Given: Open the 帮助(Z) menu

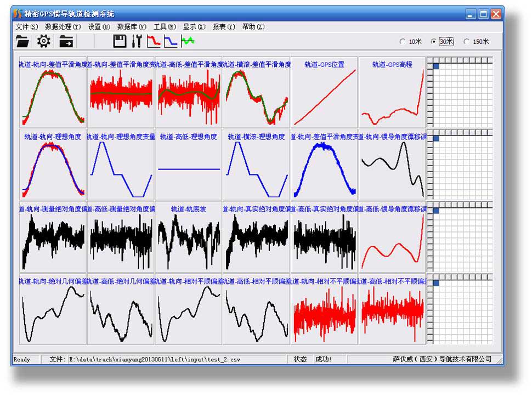Looking at the screenshot, I should (x=253, y=26).
